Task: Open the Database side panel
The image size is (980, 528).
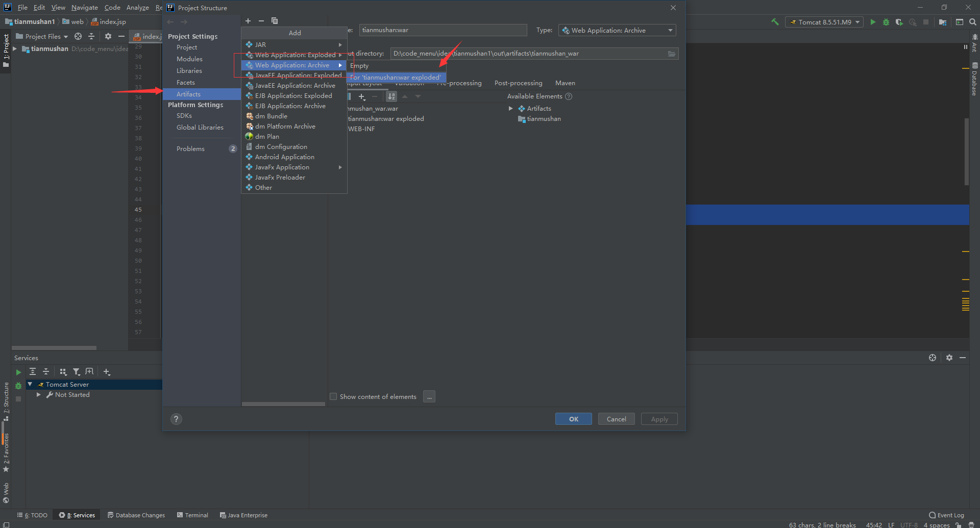Action: point(974,79)
